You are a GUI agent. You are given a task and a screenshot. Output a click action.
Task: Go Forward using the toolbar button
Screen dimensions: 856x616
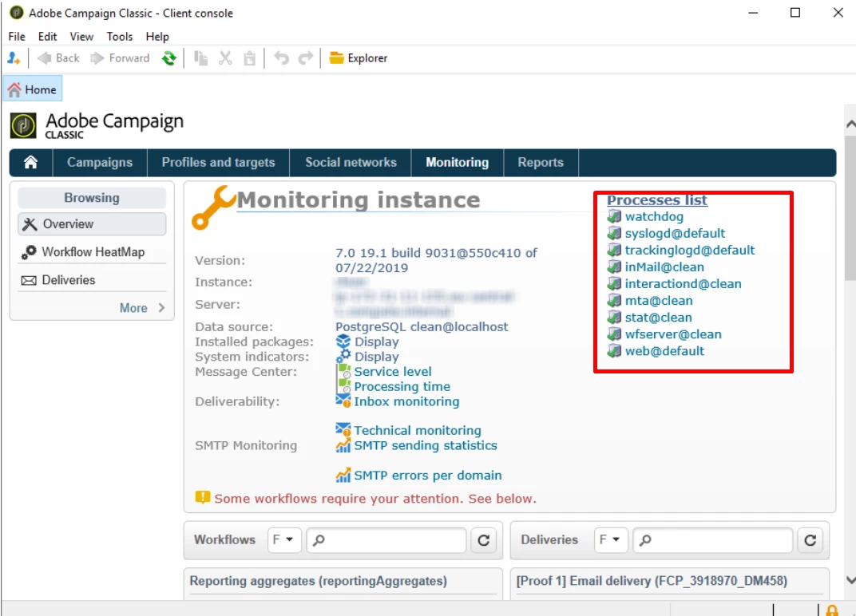[x=120, y=57]
